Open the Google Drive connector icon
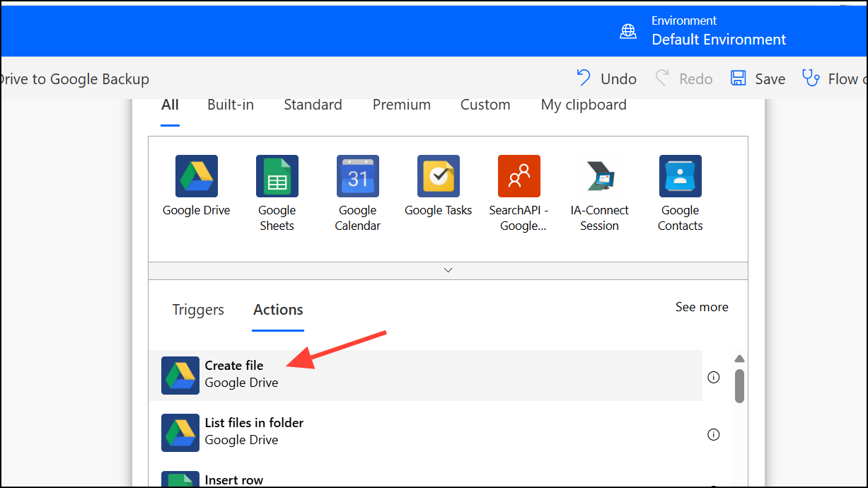This screenshot has height=488, width=868. (x=197, y=176)
